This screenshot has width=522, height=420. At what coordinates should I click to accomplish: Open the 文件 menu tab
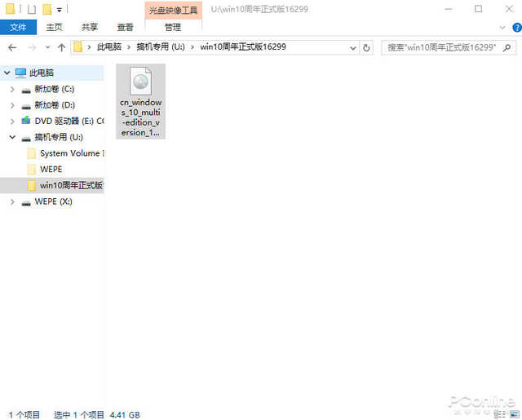18,27
